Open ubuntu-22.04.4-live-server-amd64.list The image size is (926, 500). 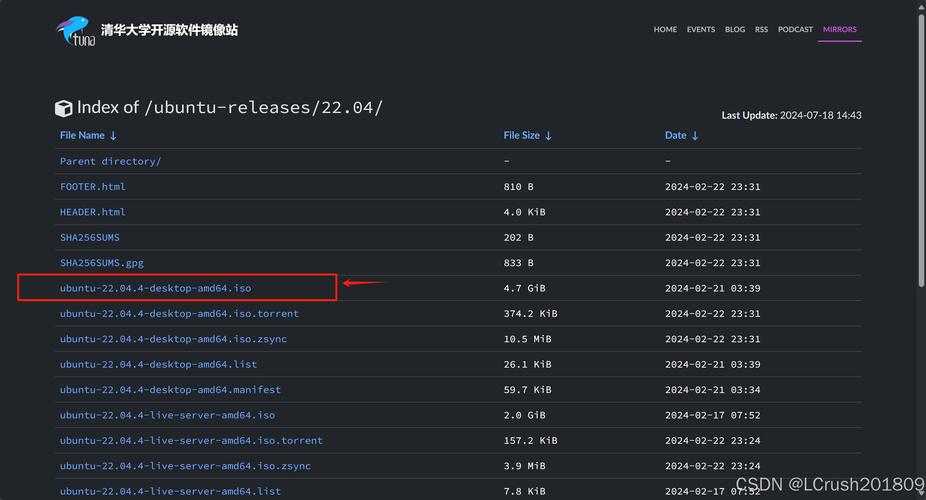pyautogui.click(x=170, y=491)
